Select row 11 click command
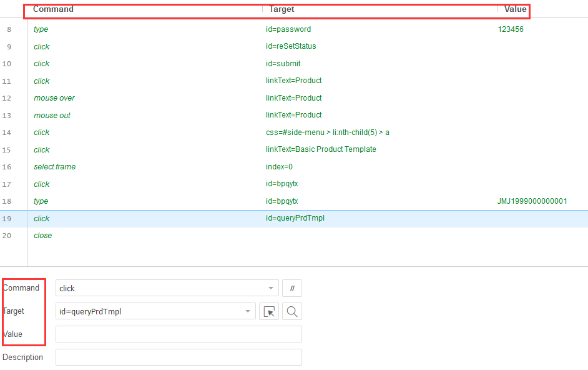The width and height of the screenshot is (588, 370). point(42,81)
